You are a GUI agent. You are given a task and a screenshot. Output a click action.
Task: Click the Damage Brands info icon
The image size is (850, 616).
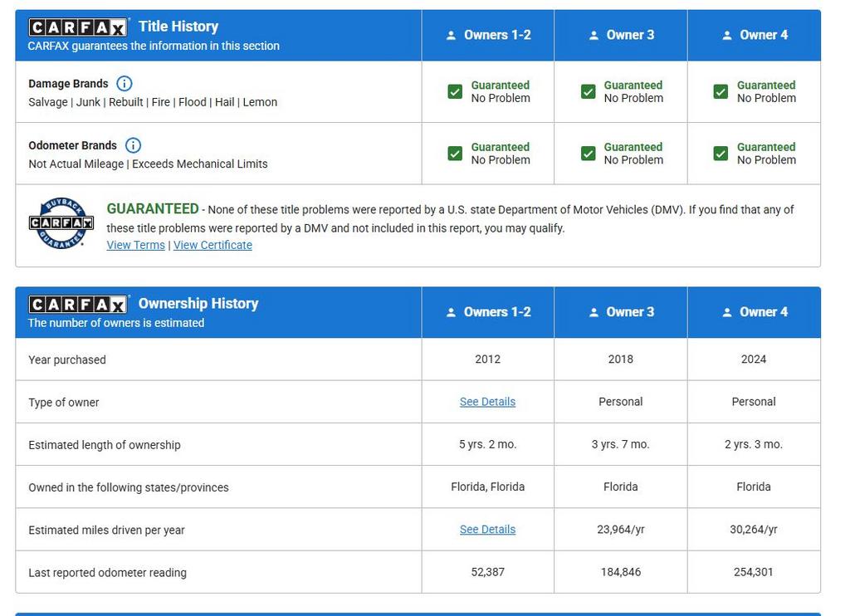[x=125, y=84]
